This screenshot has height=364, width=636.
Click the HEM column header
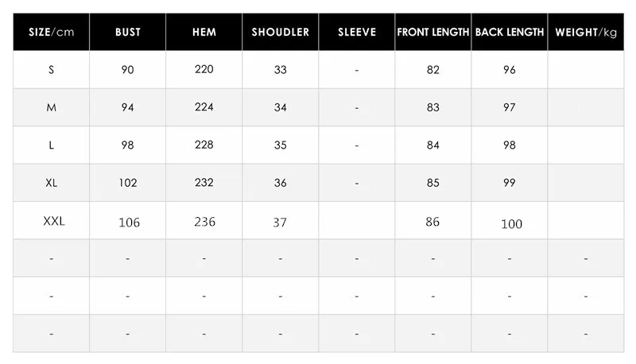pos(204,32)
